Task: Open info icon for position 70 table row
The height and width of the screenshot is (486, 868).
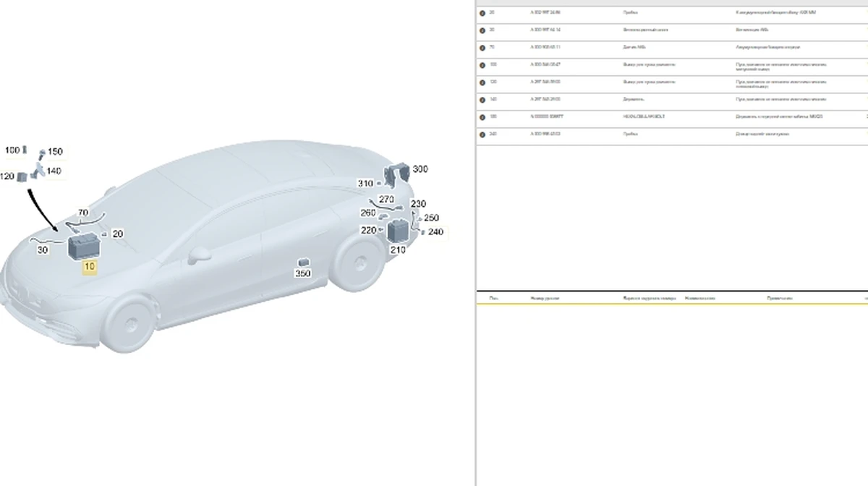Action: (x=482, y=48)
